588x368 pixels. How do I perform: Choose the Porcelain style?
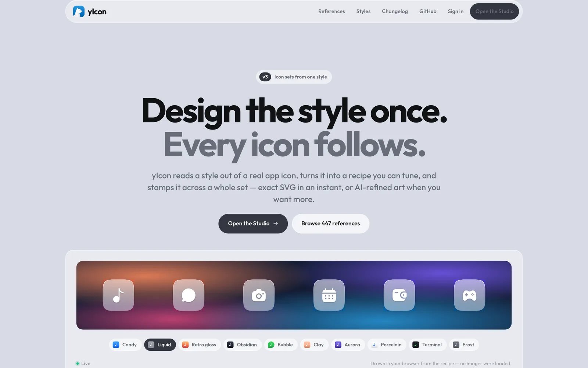[387, 345]
